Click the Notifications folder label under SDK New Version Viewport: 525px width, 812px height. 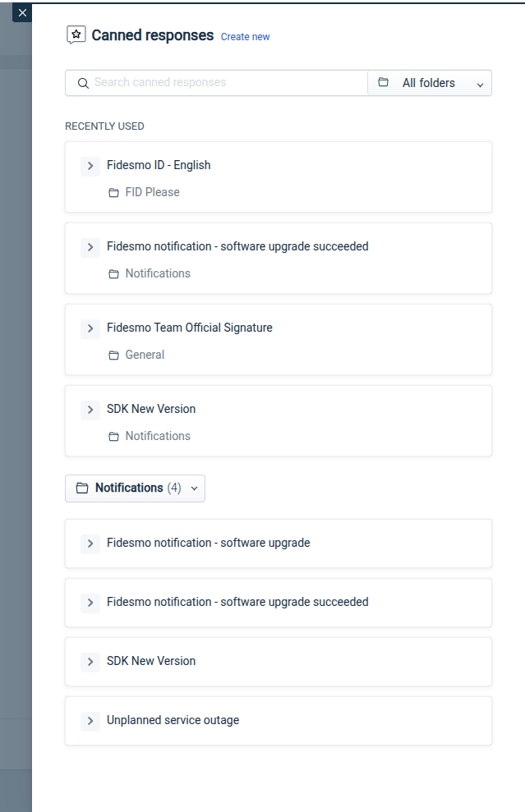click(x=158, y=436)
